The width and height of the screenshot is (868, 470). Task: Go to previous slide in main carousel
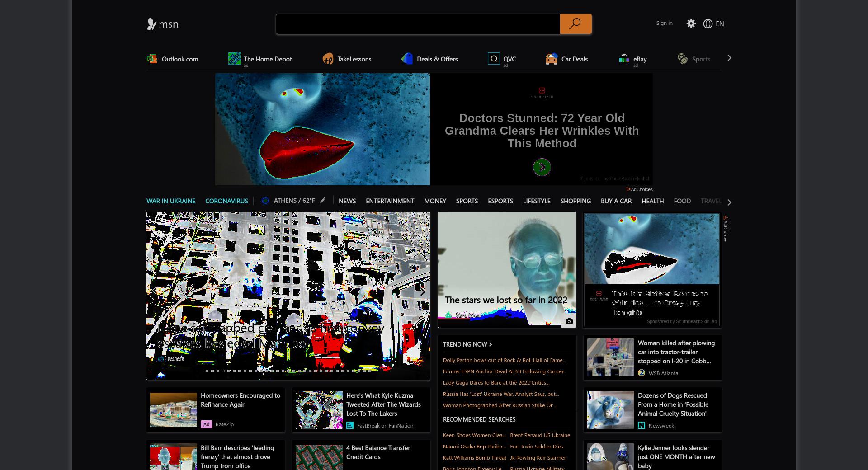155,292
